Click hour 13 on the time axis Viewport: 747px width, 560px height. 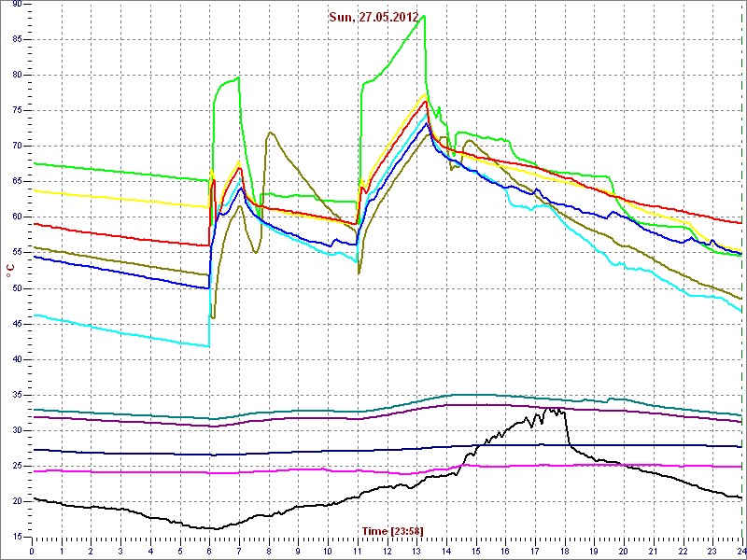[416, 552]
